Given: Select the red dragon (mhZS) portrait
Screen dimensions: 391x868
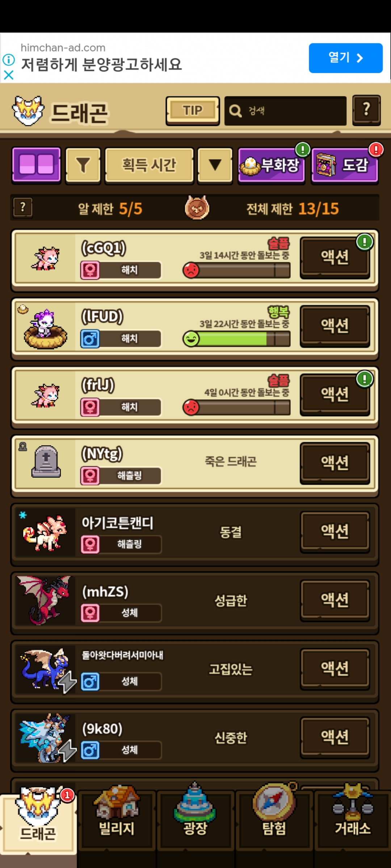Looking at the screenshot, I should tap(45, 600).
